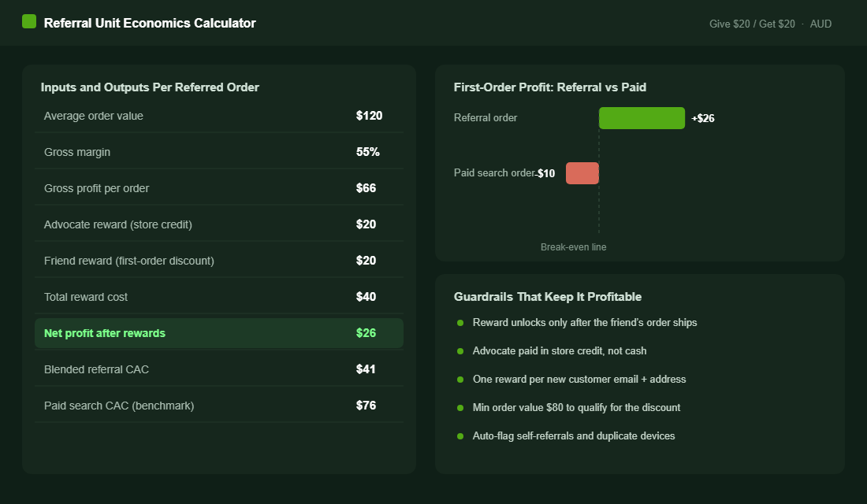Image resolution: width=867 pixels, height=504 pixels.
Task: Click Friend reward (first-order discount) label
Action: [128, 261]
